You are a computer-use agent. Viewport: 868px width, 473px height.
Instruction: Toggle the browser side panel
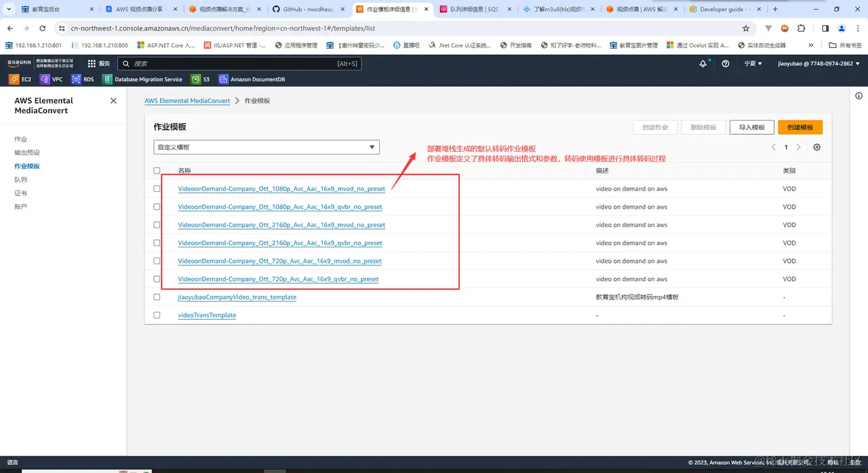click(825, 28)
